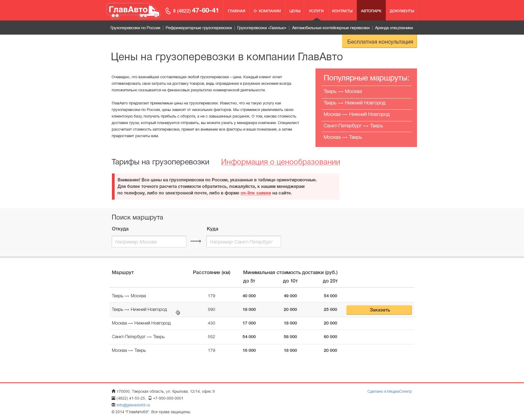The height and width of the screenshot is (420, 524).
Task: Focus the Откуда input field
Action: (x=149, y=242)
